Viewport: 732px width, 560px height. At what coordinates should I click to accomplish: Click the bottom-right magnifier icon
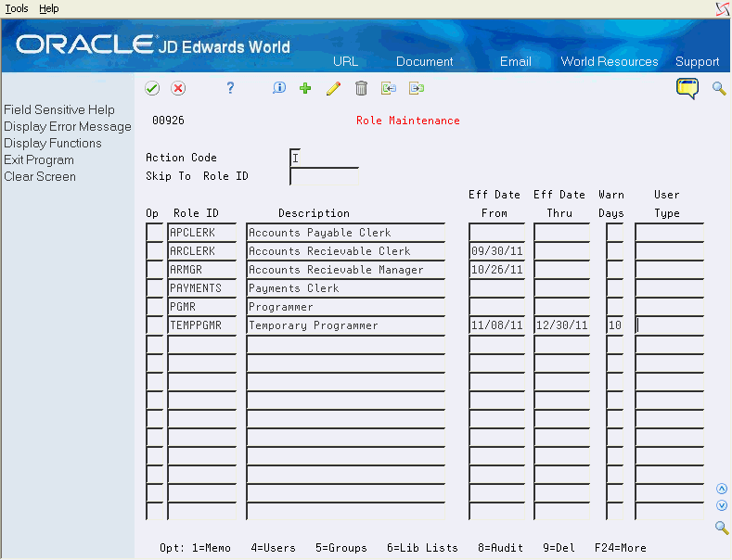[x=722, y=528]
